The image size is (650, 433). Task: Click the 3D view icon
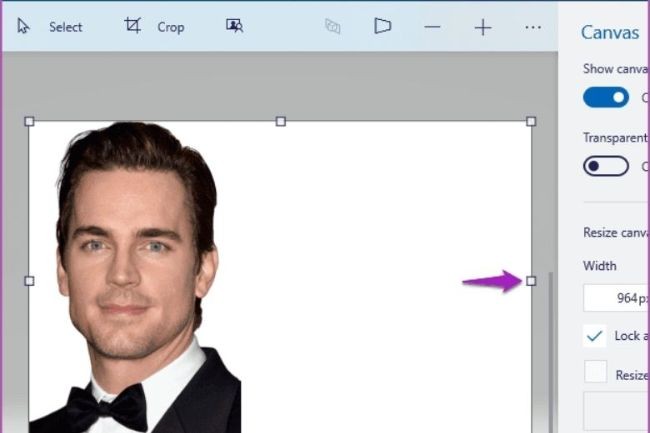tap(333, 27)
